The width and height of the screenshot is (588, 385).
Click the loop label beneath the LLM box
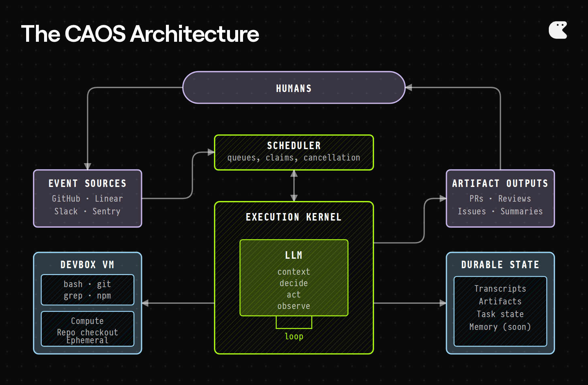(x=293, y=336)
